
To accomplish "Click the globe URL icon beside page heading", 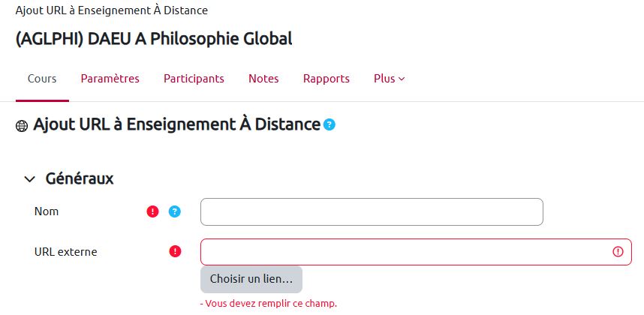I will 21,126.
